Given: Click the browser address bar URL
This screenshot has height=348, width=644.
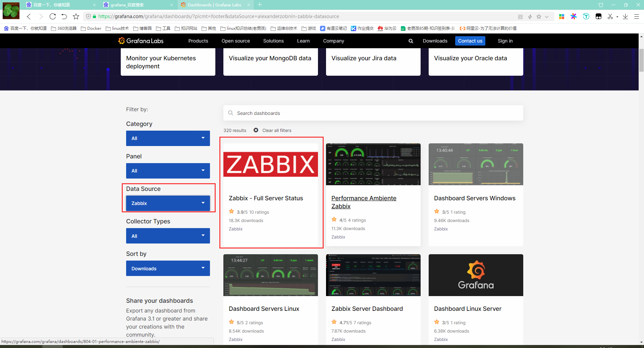Looking at the screenshot, I should pyautogui.click(x=219, y=16).
